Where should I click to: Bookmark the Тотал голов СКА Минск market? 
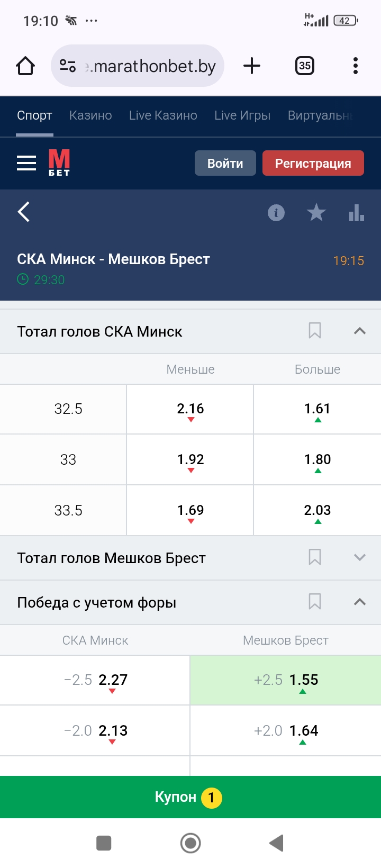click(x=315, y=330)
